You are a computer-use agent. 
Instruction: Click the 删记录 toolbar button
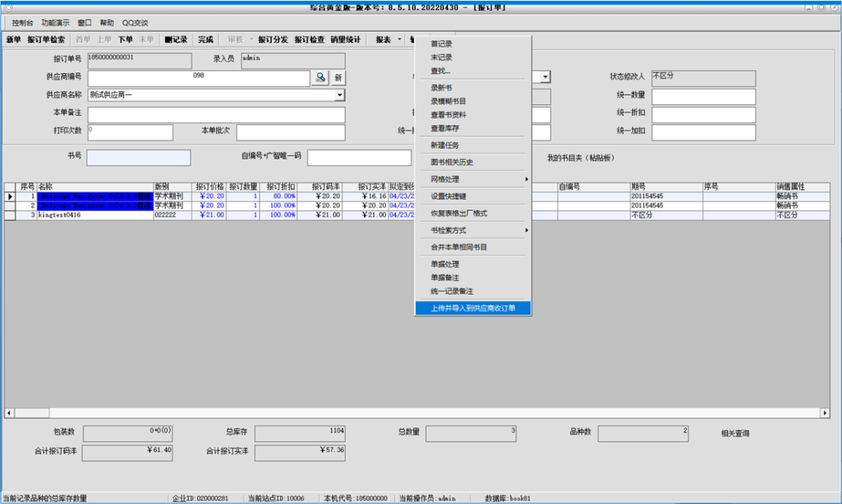coord(175,40)
